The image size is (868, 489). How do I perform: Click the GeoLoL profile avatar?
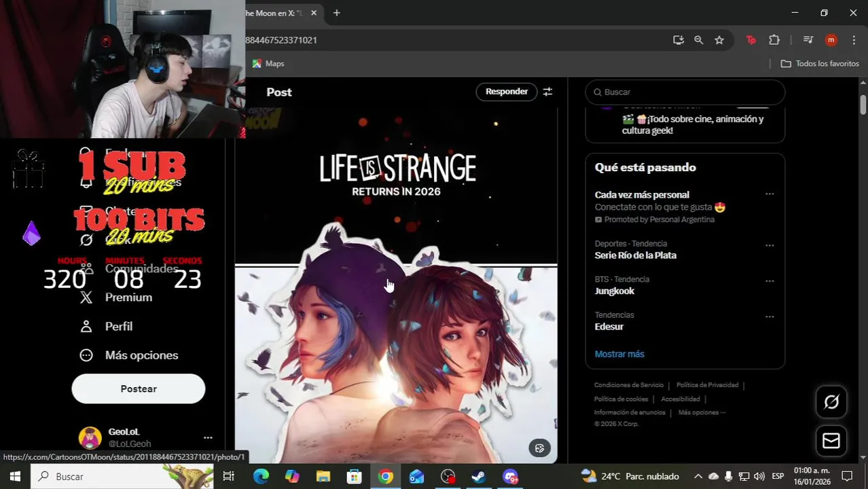click(x=90, y=438)
